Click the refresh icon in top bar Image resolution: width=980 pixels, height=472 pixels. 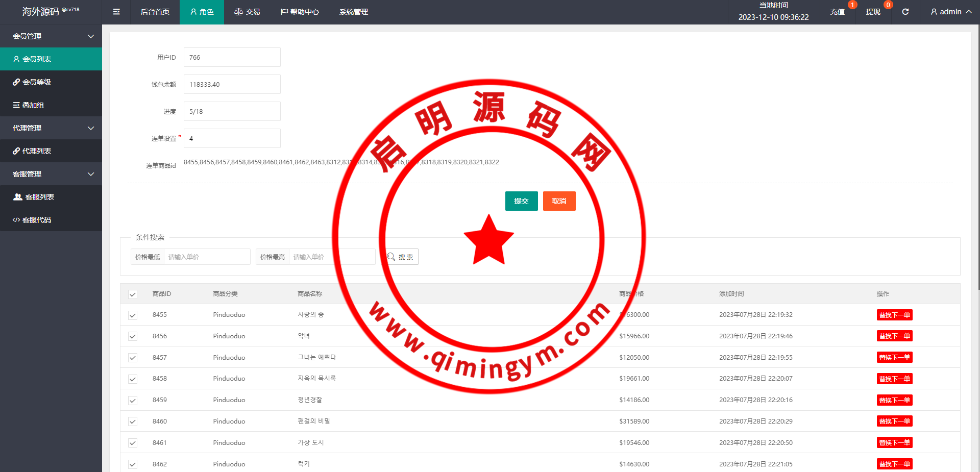[x=905, y=12]
